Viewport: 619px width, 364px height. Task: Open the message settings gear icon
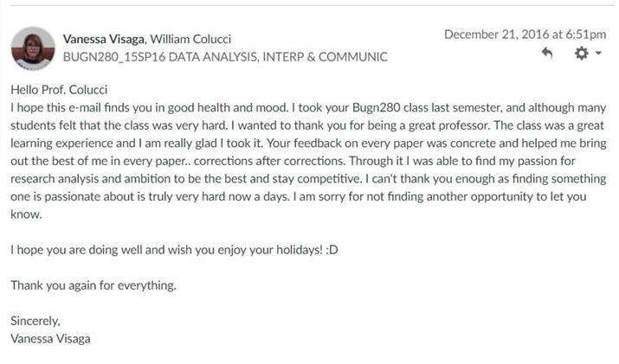(580, 54)
